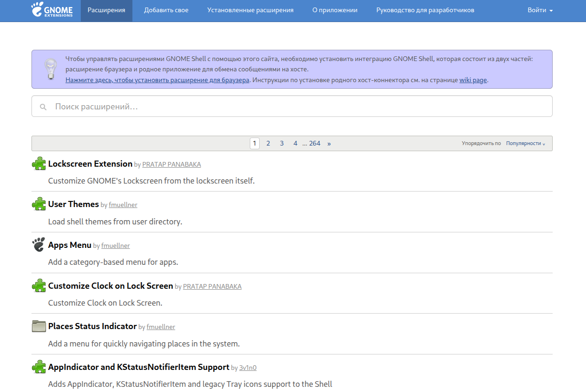This screenshot has width=586, height=392.
Task: Open the Популярности sort dropdown
Action: coord(525,143)
